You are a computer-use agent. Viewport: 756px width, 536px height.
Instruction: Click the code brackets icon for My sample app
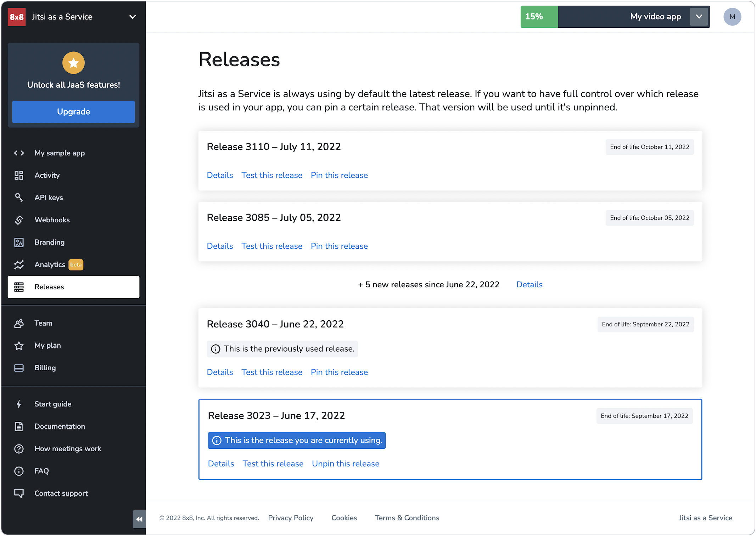19,153
